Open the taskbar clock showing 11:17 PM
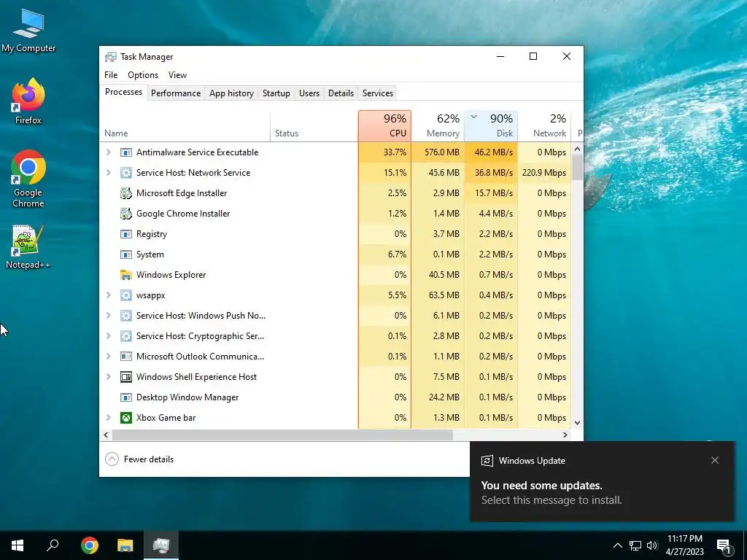Screen dimensions: 747x560 point(684,545)
